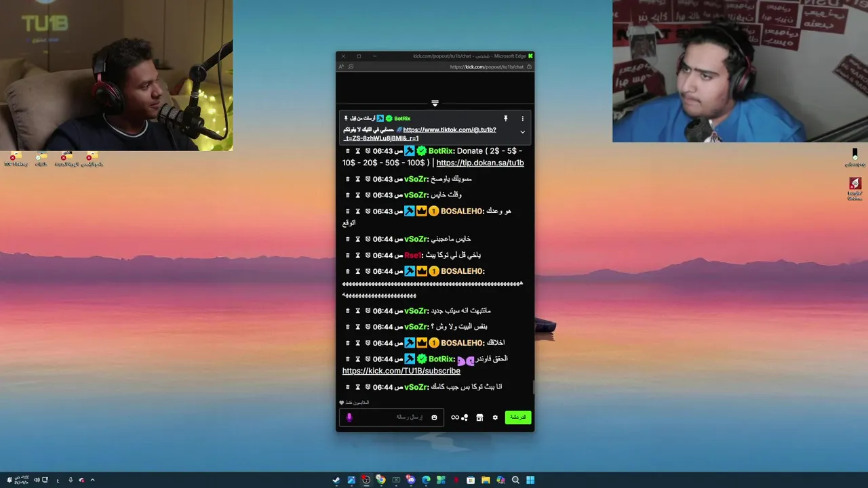Click crown badge on BOSALEH0 "اخلاقك" message
The height and width of the screenshot is (488, 868).
(421, 343)
